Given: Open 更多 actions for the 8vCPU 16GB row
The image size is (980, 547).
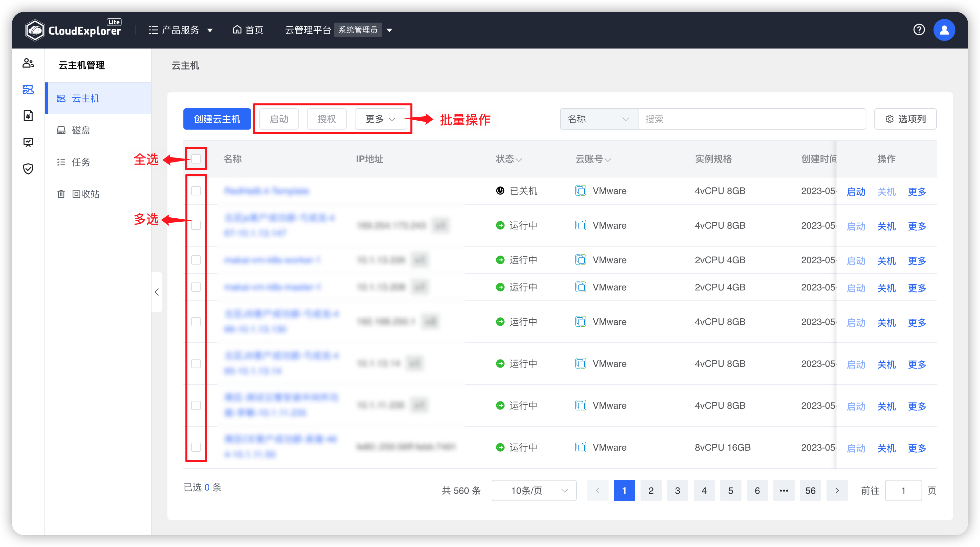Looking at the screenshot, I should point(917,448).
